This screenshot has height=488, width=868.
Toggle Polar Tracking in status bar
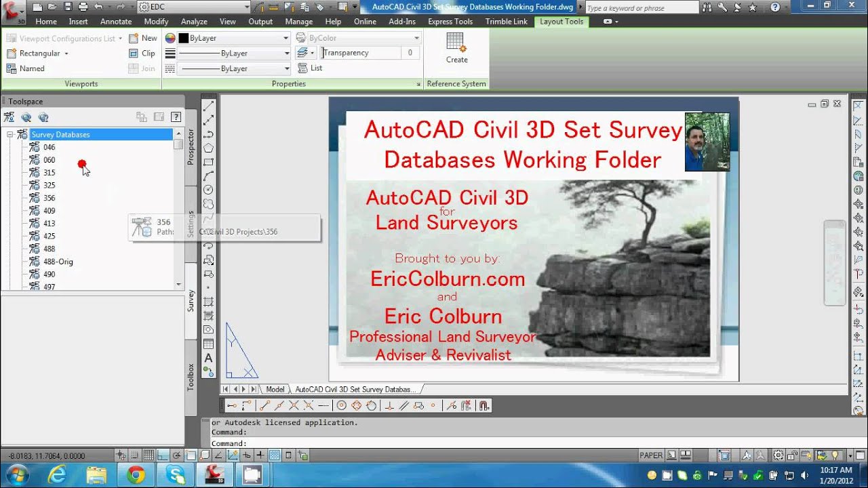(177, 455)
